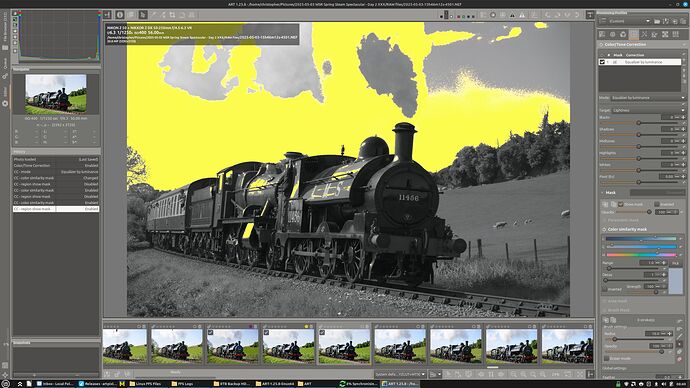Viewport: 690px width, 388px height.
Task: Click the hue rainbow curve in similarity mask
Action: coord(641,255)
